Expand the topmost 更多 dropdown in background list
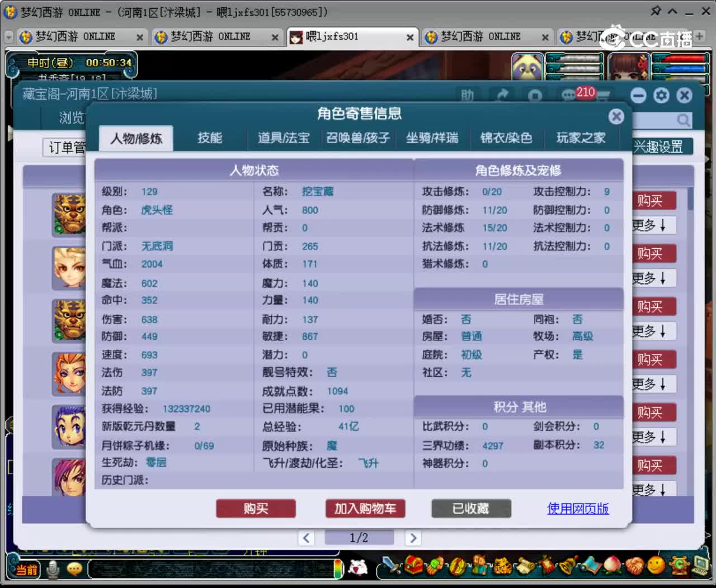The image size is (716, 588). 653,225
